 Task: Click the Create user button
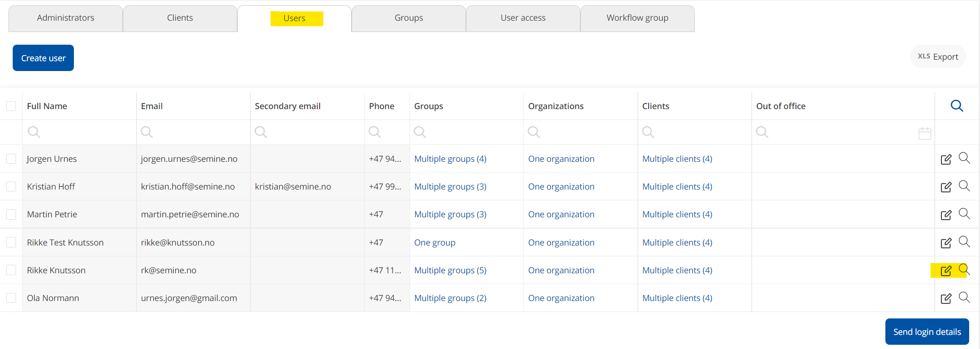point(43,58)
